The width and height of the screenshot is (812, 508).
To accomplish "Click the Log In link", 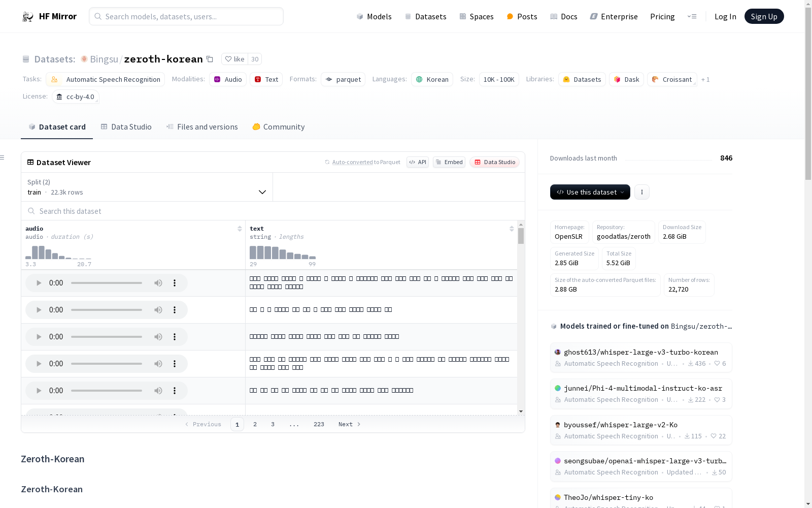I will click(x=725, y=16).
